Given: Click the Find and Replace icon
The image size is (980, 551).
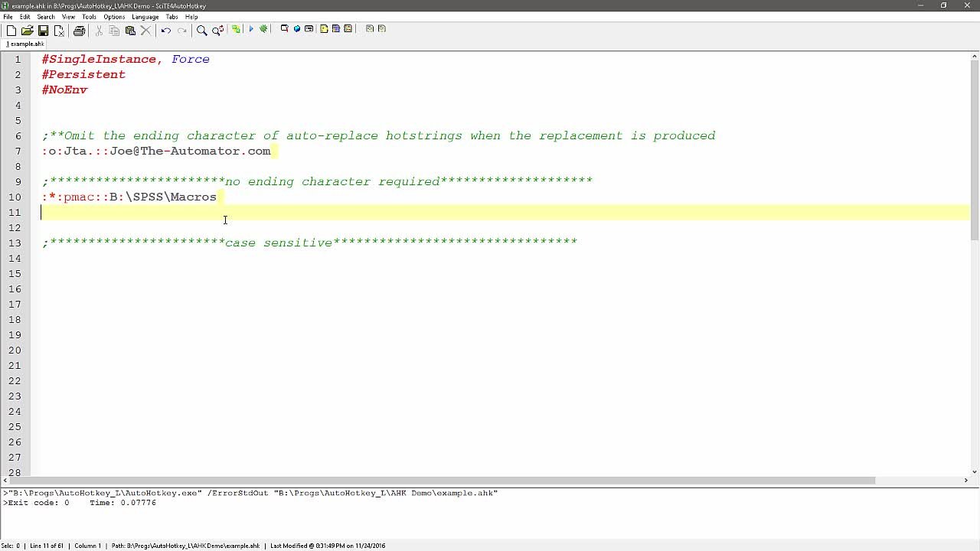Looking at the screenshot, I should coord(218,31).
